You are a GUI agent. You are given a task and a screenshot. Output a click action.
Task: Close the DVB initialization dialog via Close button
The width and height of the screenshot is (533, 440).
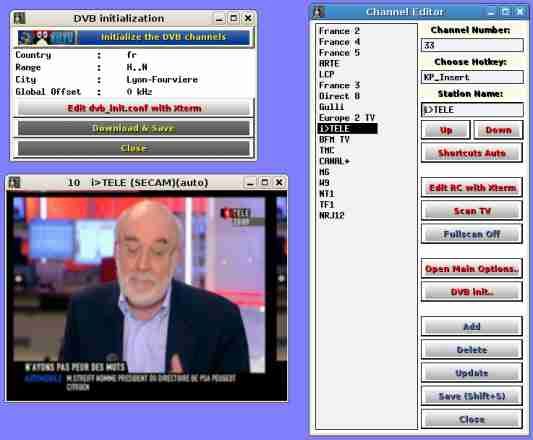(x=134, y=148)
